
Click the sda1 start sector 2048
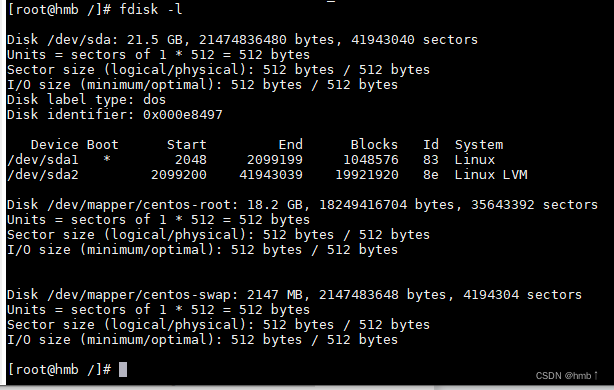coord(191,160)
